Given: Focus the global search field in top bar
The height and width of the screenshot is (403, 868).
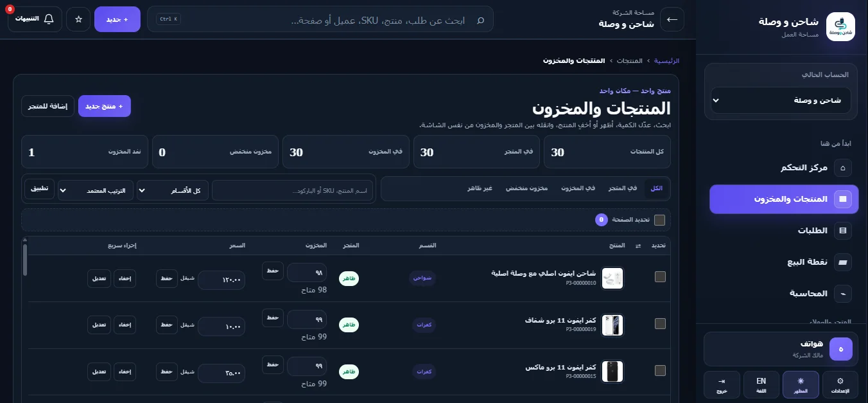Looking at the screenshot, I should (x=320, y=19).
